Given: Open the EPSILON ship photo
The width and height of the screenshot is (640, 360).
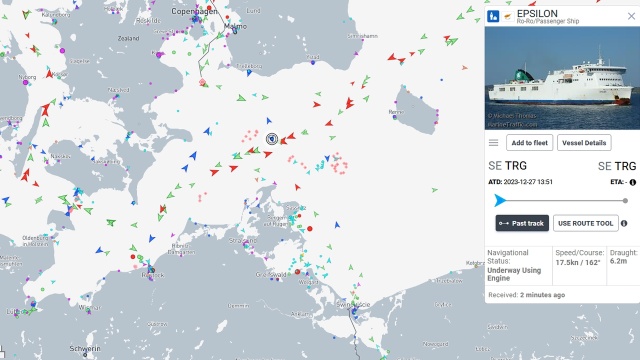Looking at the screenshot, I should [562, 78].
